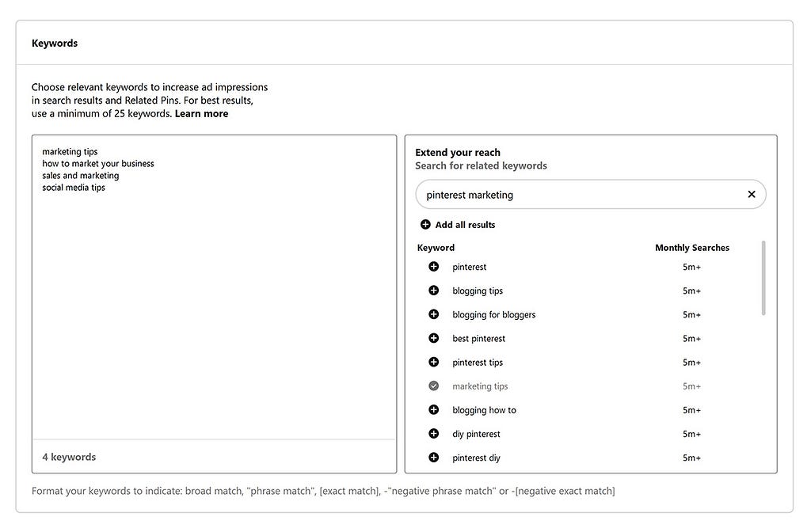The height and width of the screenshot is (532, 811).
Task: Add 'pinterest diy' keyword plus icon
Action: (x=433, y=457)
